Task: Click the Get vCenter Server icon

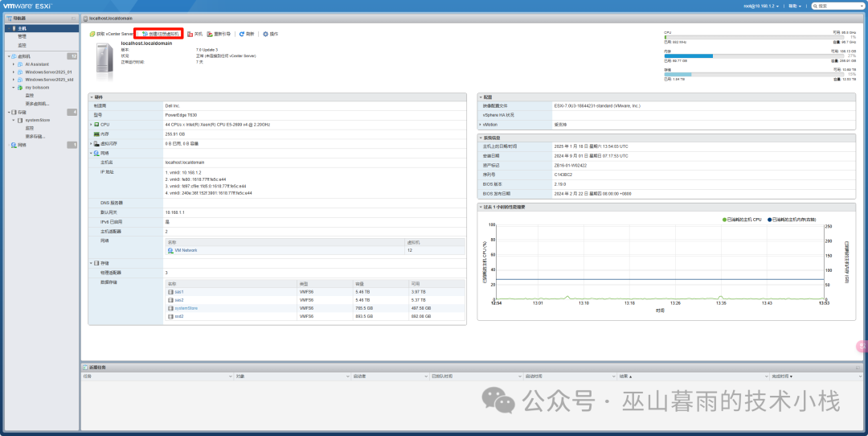Action: pos(92,34)
